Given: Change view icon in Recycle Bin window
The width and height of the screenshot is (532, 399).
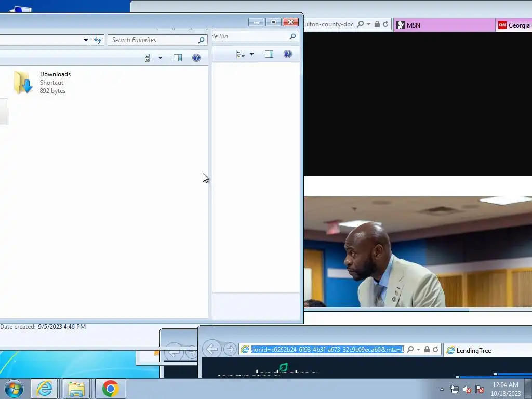Looking at the screenshot, I should [241, 54].
